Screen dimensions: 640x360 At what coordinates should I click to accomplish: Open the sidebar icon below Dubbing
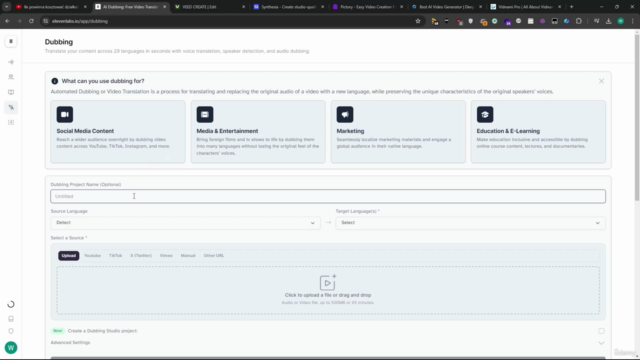click(11, 122)
